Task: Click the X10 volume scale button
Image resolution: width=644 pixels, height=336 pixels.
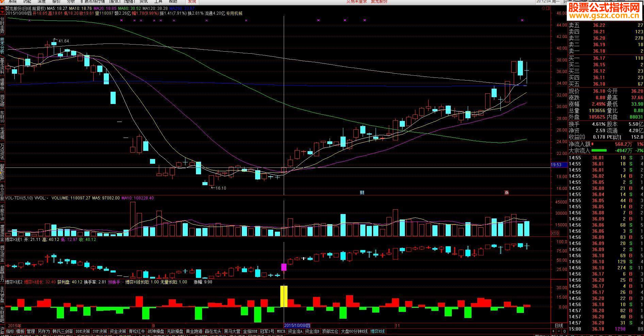Action: [555, 233]
